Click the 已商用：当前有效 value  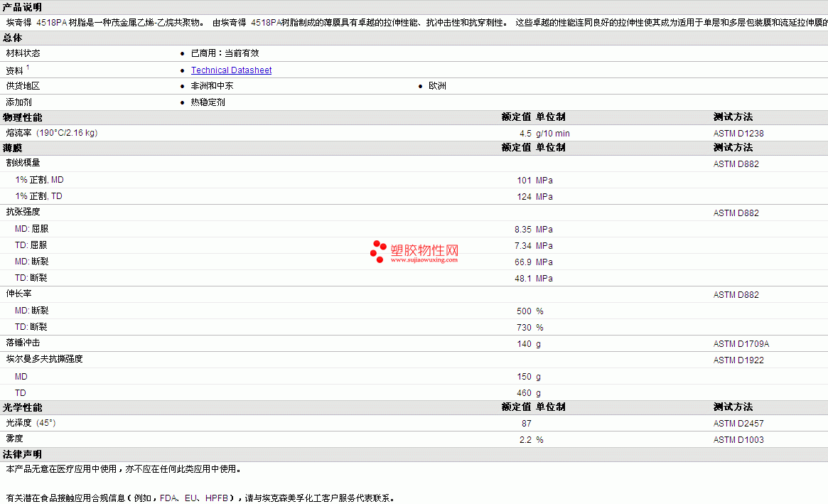tap(225, 53)
